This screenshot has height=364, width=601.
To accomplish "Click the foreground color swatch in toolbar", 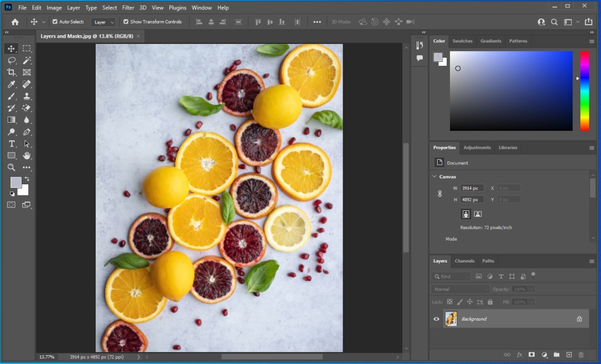I will pyautogui.click(x=16, y=182).
